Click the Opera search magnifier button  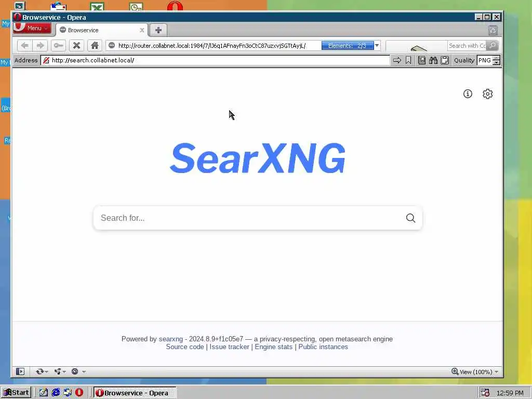pyautogui.click(x=493, y=46)
